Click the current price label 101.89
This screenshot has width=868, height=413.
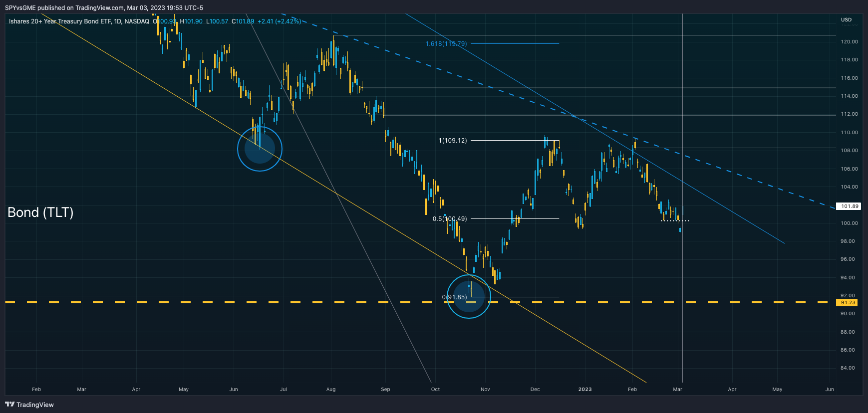(x=849, y=206)
